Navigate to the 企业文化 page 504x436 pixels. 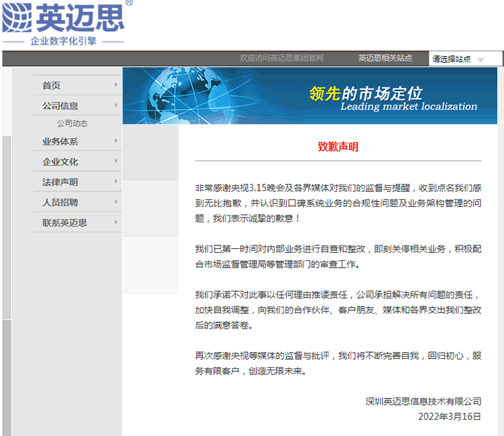[60, 162]
